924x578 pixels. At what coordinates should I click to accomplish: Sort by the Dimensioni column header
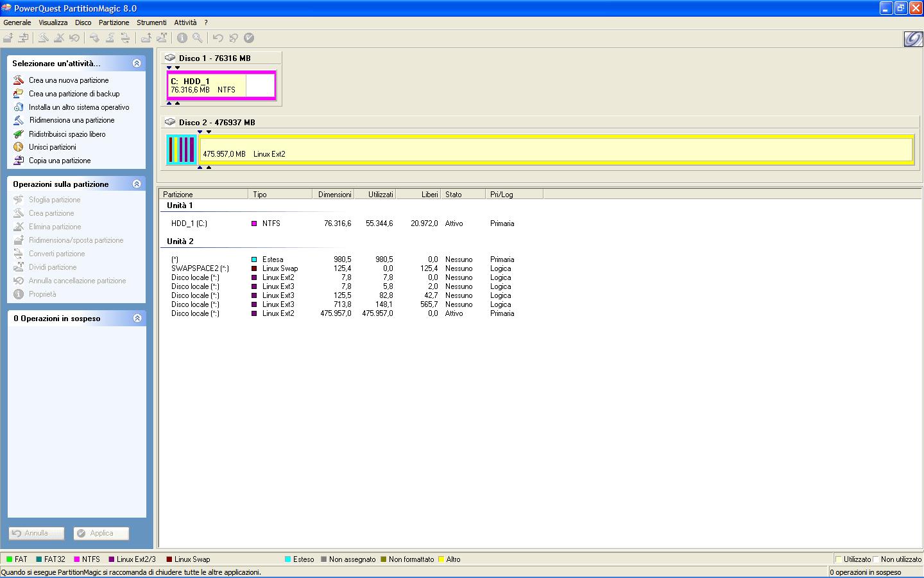[333, 194]
